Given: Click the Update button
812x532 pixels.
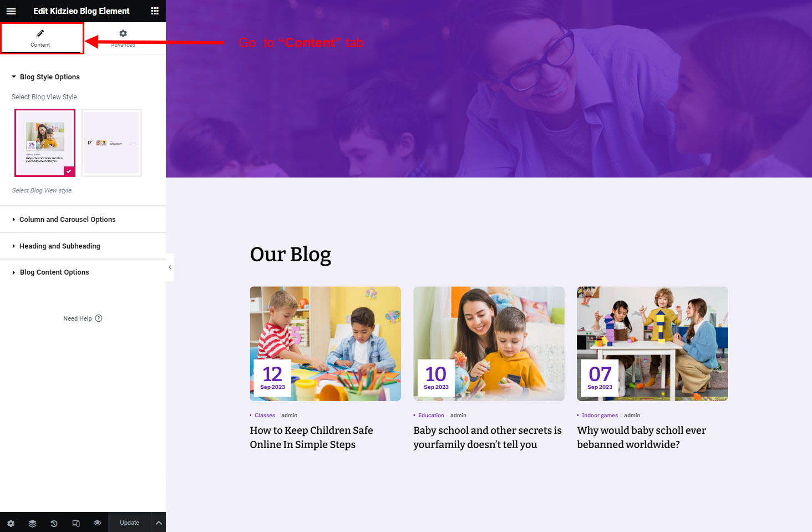Looking at the screenshot, I should 129,523.
